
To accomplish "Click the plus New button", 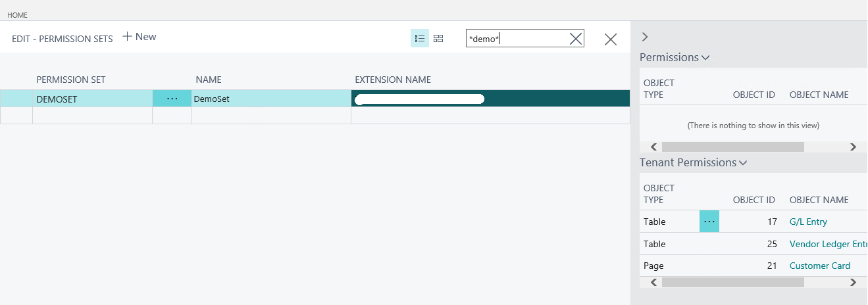I will pyautogui.click(x=140, y=37).
